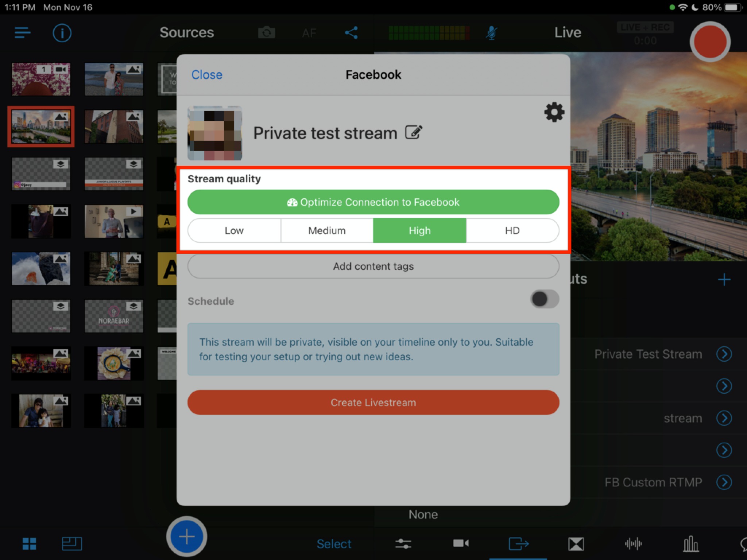The height and width of the screenshot is (560, 747).
Task: Expand the Private Test Stream output chevron
Action: pos(724,354)
